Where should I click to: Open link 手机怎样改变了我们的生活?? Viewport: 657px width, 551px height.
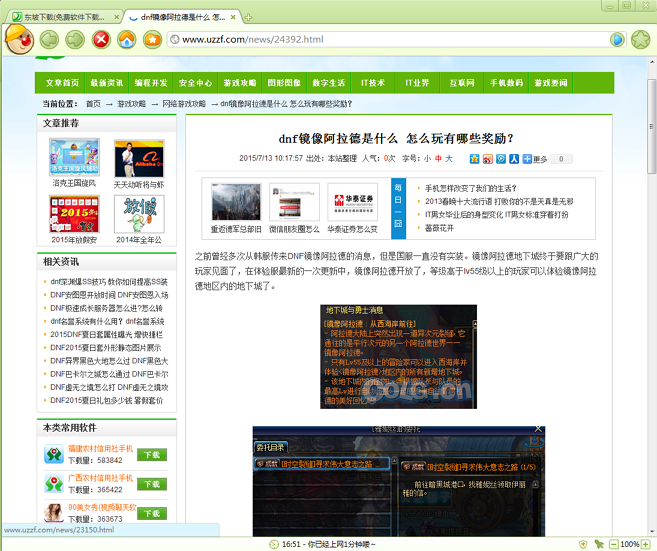[471, 188]
